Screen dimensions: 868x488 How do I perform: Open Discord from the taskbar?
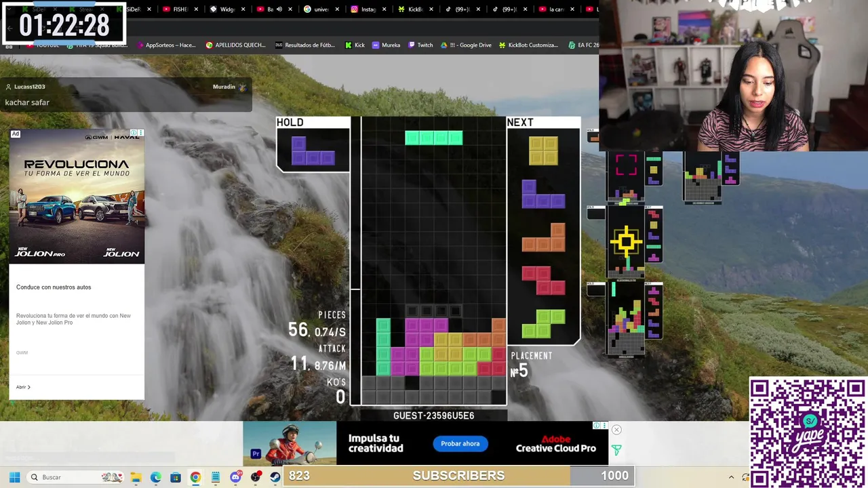coord(235,477)
